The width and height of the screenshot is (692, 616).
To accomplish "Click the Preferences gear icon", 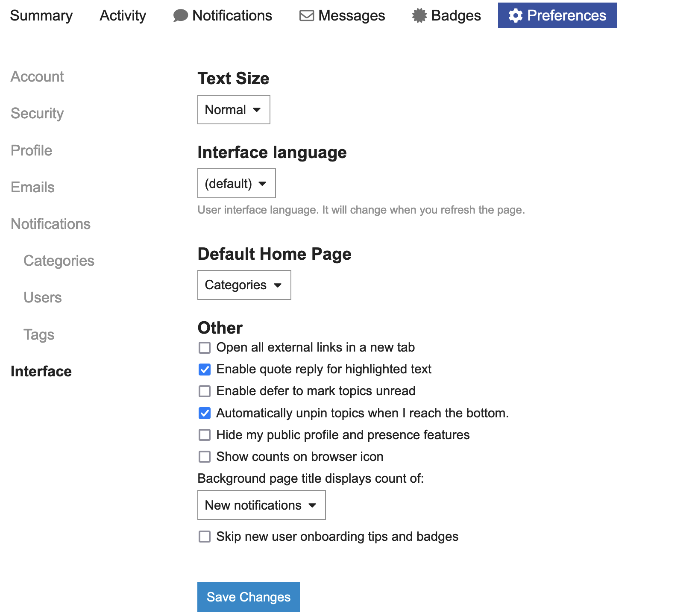I will (x=515, y=16).
